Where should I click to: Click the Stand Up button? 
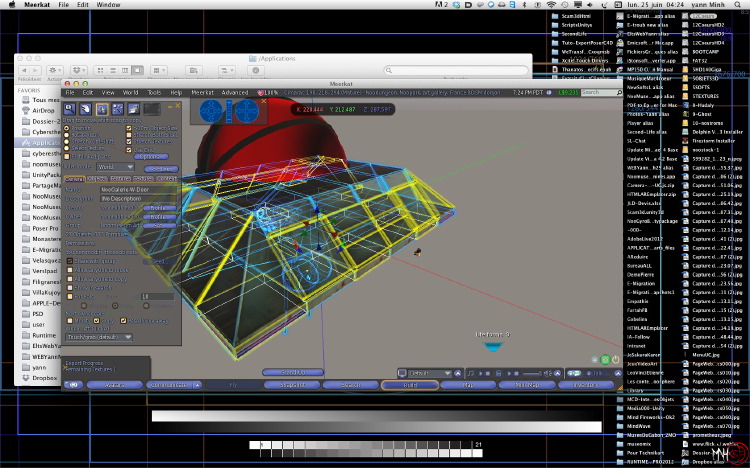click(x=293, y=372)
